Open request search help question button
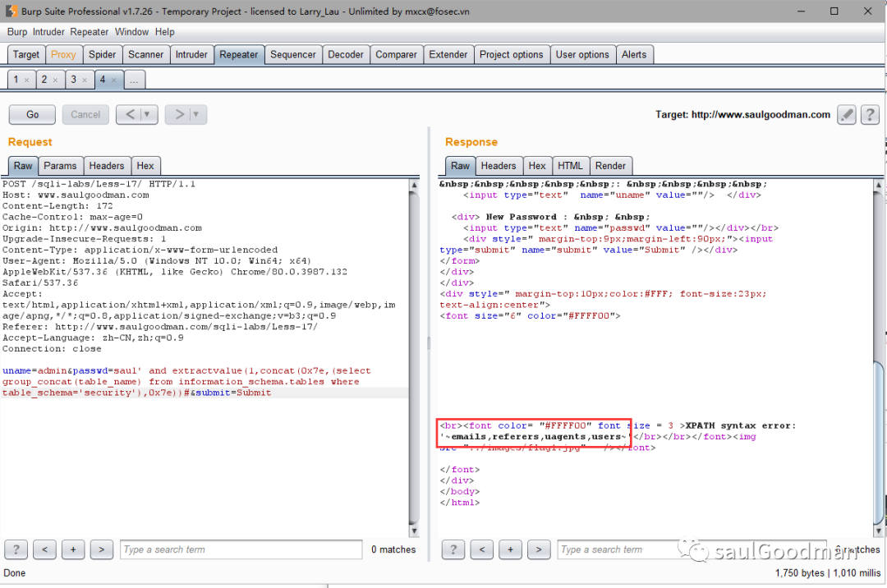Image resolution: width=887 pixels, height=588 pixels. 16,549
